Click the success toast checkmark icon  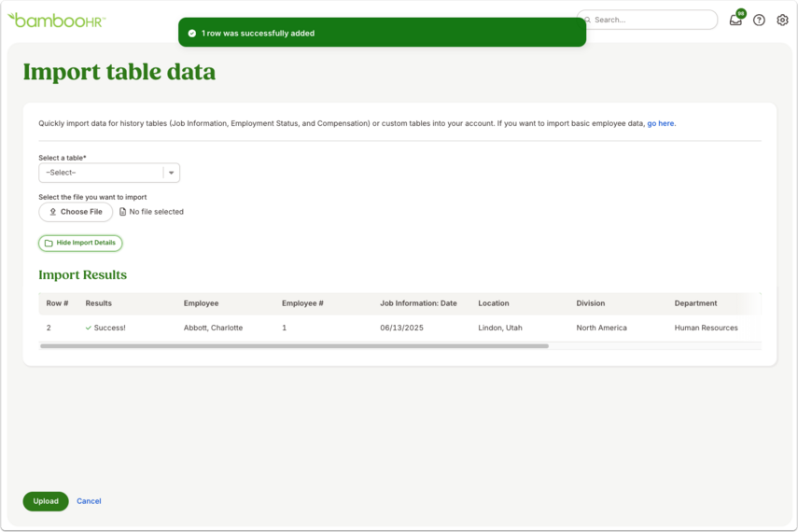point(192,33)
